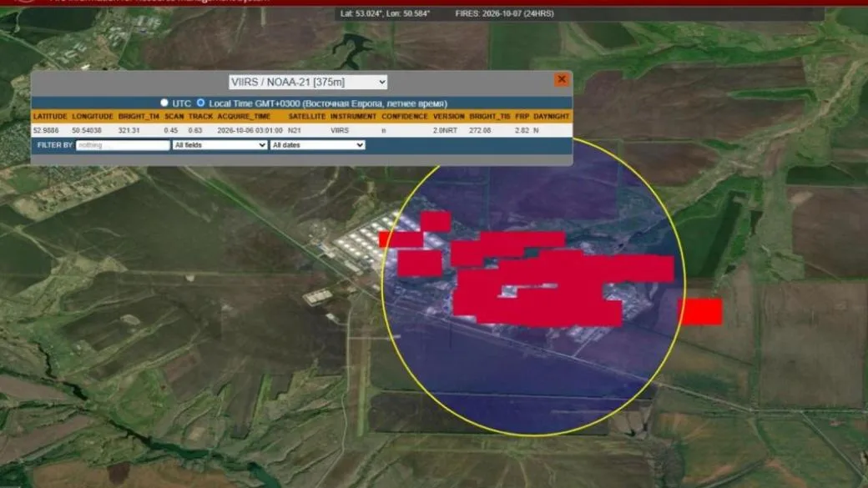Select the Local Time GMT+0300 radio button
The width and height of the screenshot is (868, 488).
tap(200, 103)
